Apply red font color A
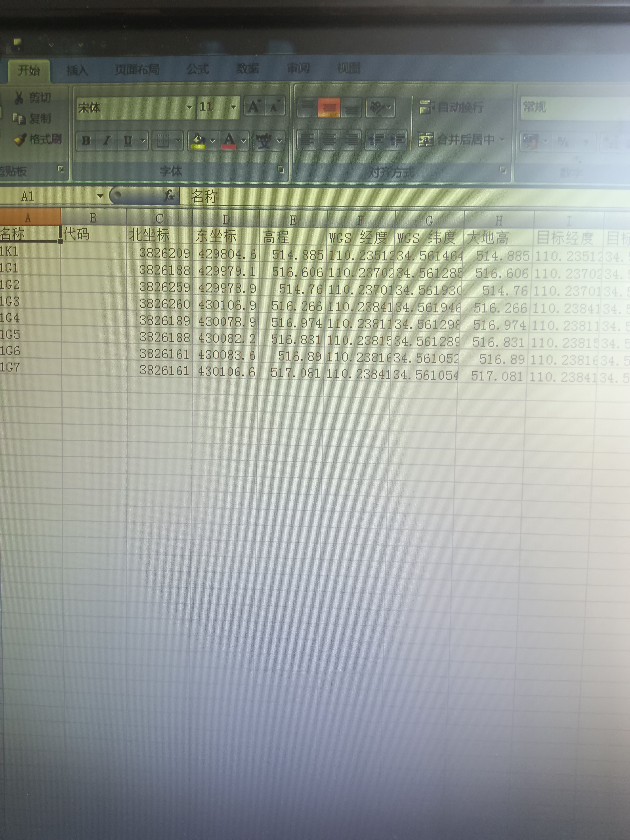 coord(229,141)
